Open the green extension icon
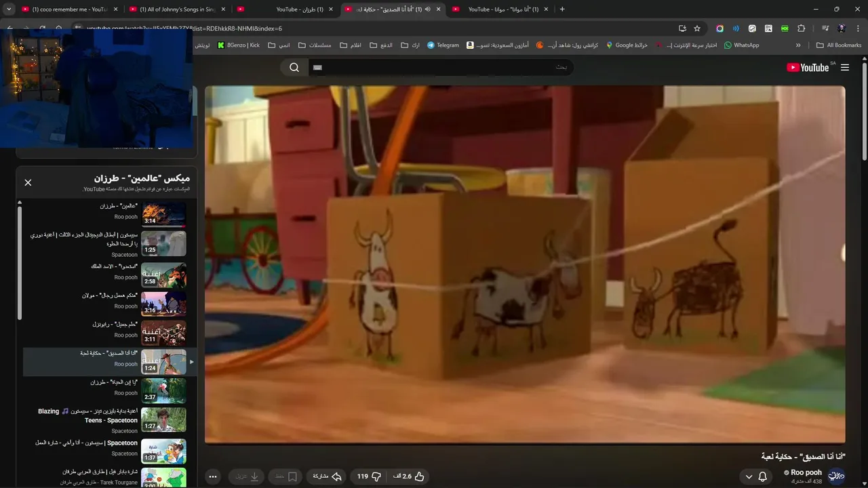Image resolution: width=868 pixels, height=488 pixels. (x=785, y=28)
